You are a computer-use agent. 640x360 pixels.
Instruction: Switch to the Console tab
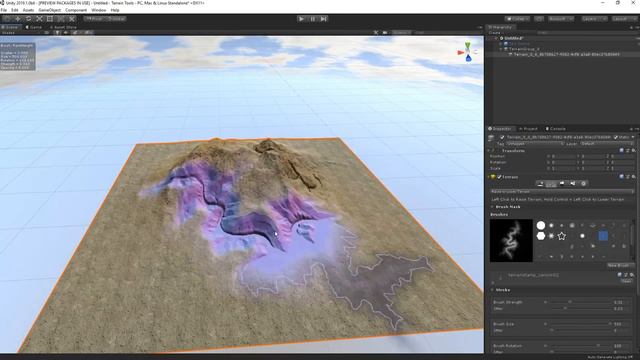coord(556,129)
